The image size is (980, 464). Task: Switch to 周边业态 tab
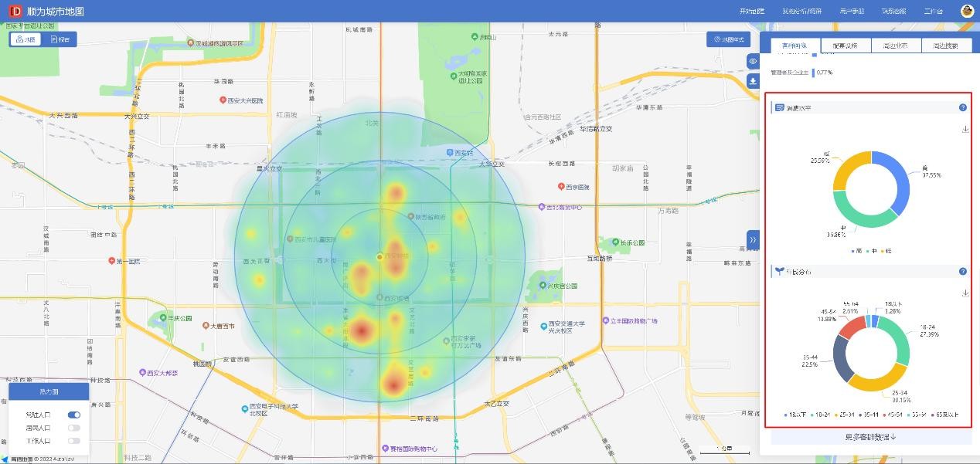pyautogui.click(x=895, y=46)
